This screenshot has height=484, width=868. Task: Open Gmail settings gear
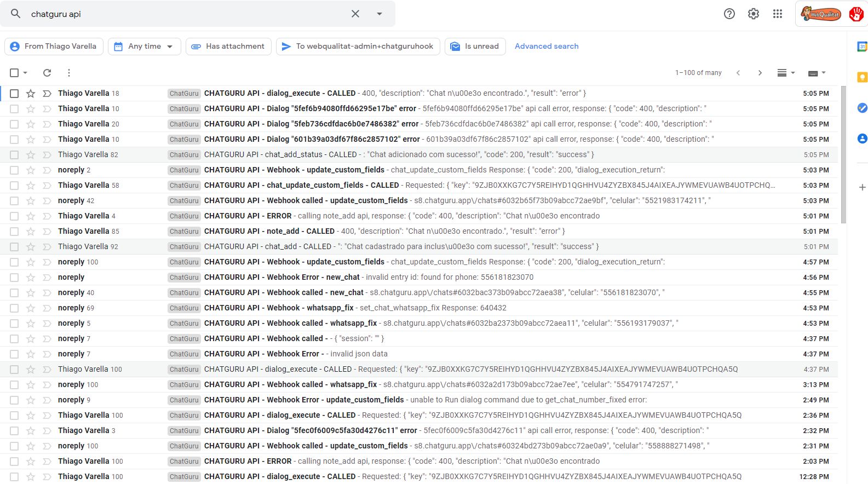(x=754, y=14)
